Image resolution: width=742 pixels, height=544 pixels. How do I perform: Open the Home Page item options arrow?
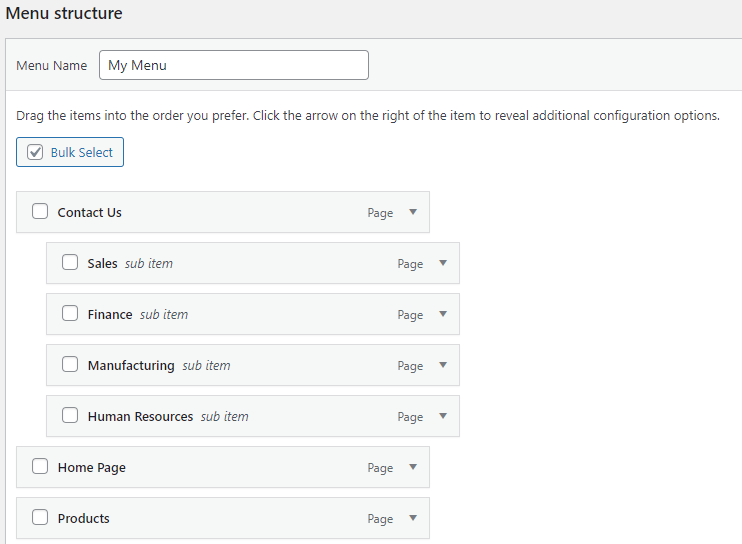click(412, 467)
